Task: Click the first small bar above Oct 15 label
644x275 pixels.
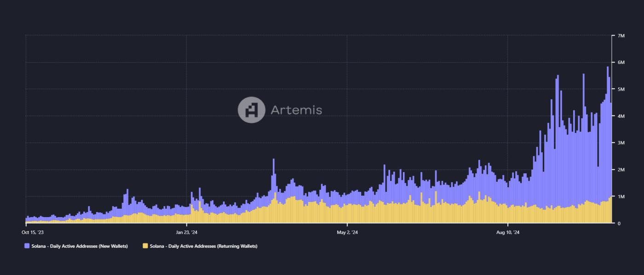Action: (25, 220)
